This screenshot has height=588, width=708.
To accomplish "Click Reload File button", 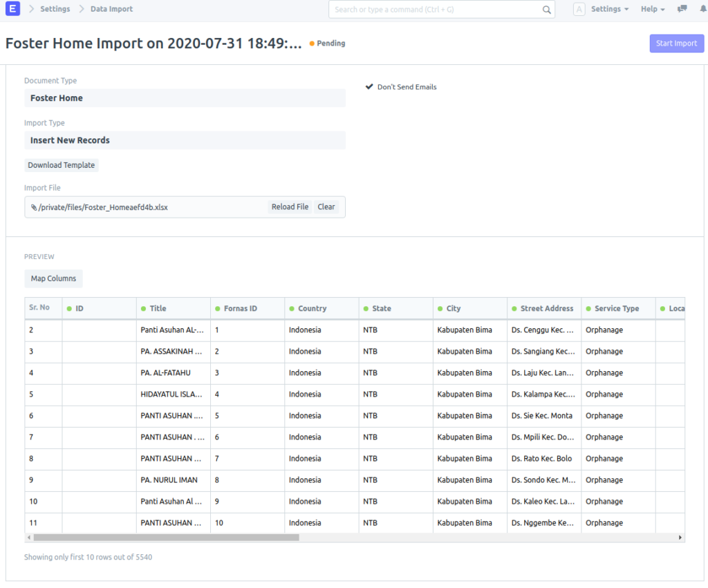I will point(290,207).
